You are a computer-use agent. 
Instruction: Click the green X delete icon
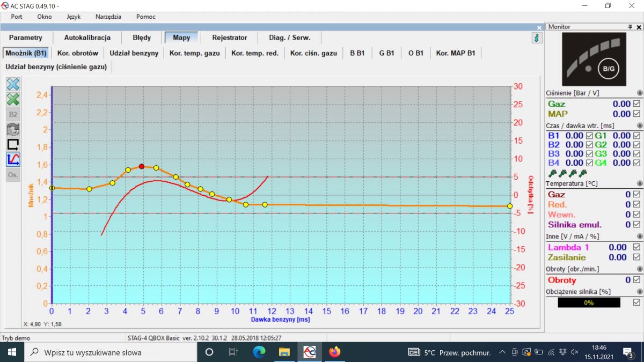(x=13, y=99)
